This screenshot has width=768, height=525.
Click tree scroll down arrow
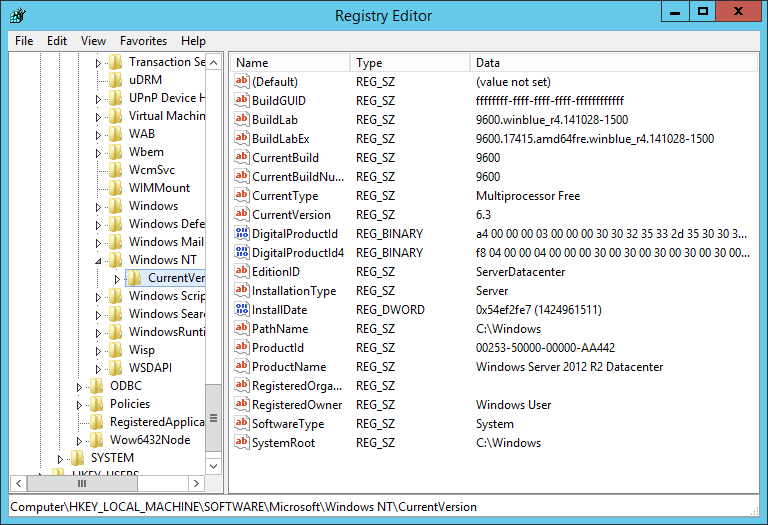[214, 466]
